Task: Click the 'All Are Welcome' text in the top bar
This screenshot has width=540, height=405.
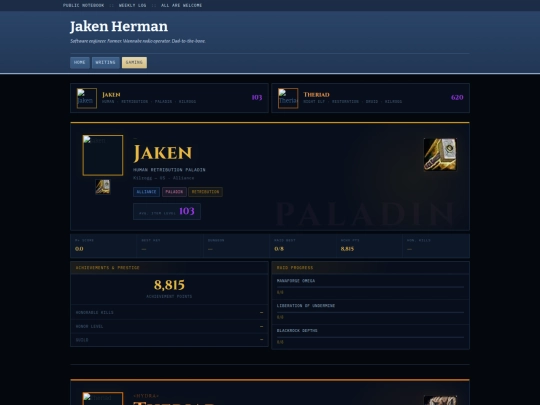Action: pos(181,6)
